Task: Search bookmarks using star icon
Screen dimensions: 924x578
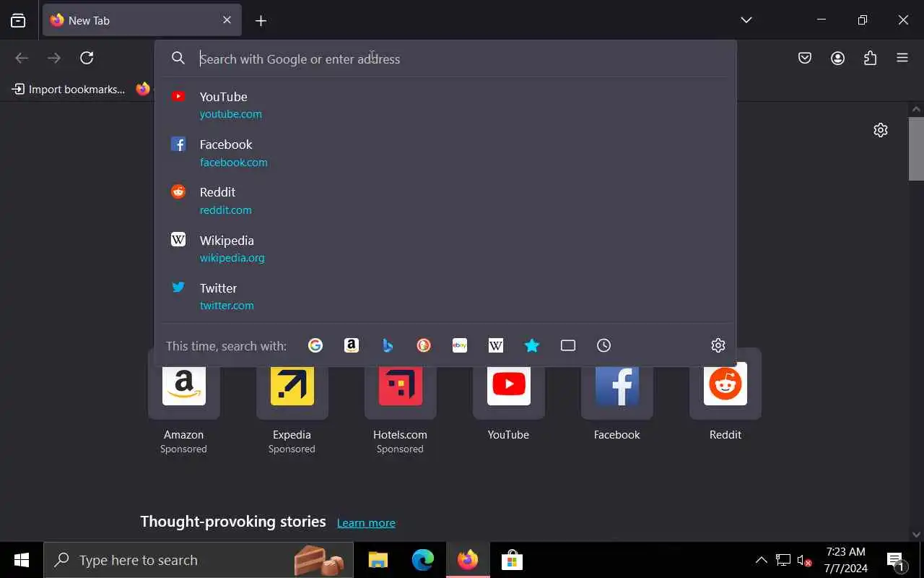Action: (532, 345)
